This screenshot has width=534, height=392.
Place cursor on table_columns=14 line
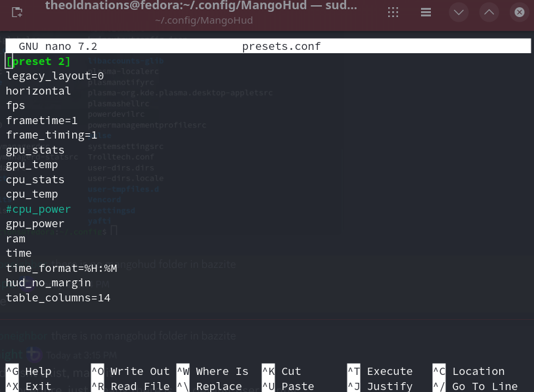58,298
